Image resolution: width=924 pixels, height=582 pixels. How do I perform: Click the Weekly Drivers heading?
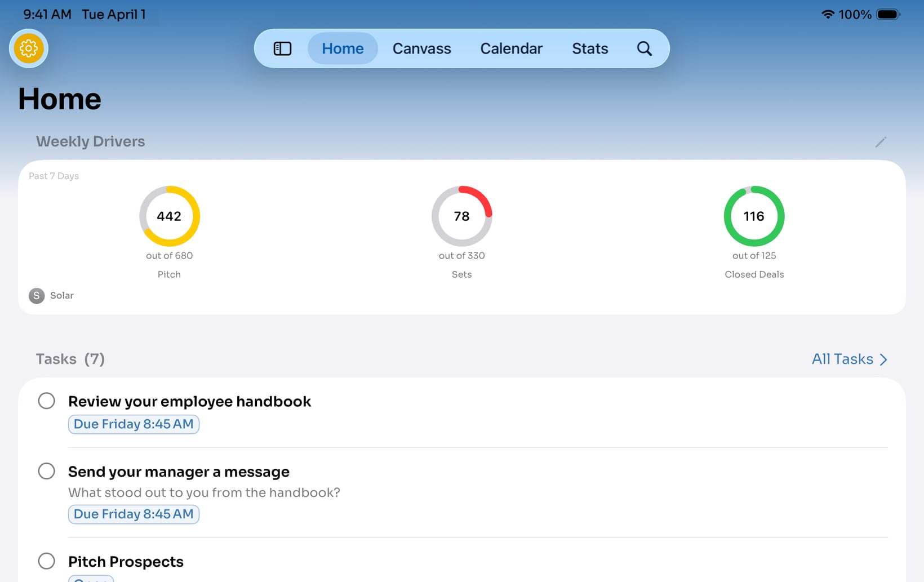point(90,141)
